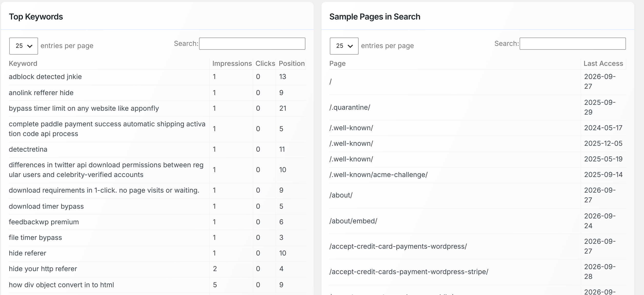
Task: Click the 'hide your http referer' keyword
Action: tap(43, 269)
